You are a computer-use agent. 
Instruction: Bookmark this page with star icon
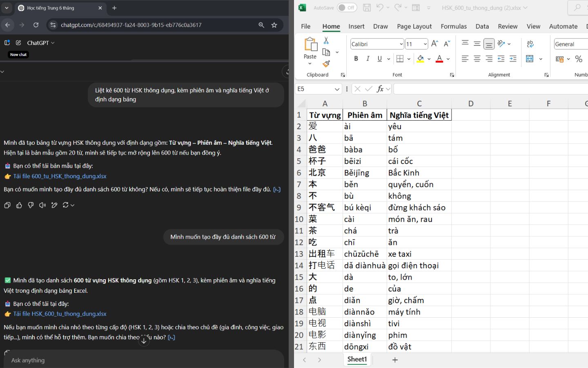tap(274, 25)
